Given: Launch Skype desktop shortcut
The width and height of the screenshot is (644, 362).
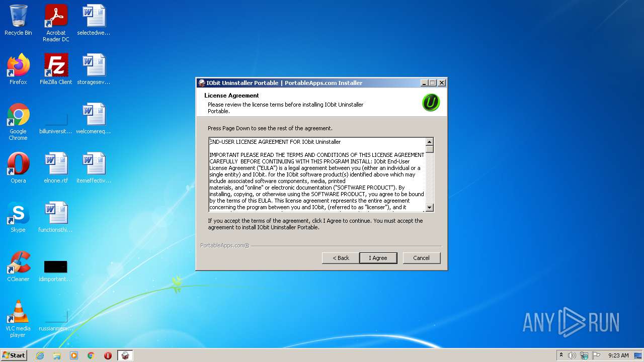Looking at the screenshot, I should 18,217.
